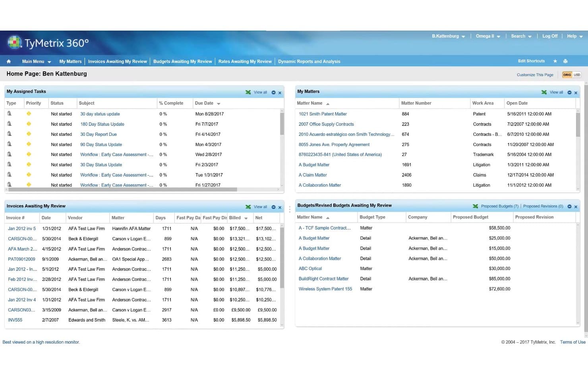Export Invoices Awaiting My Review to Excel
Viewport: 588px width, 392px height.
[248, 207]
